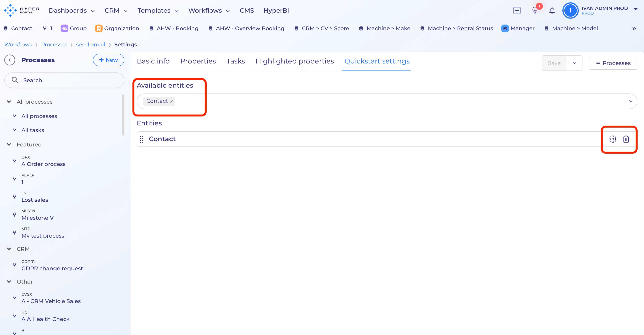Click the user avatar circle
Screen dimensions: 644x335
coord(570,11)
